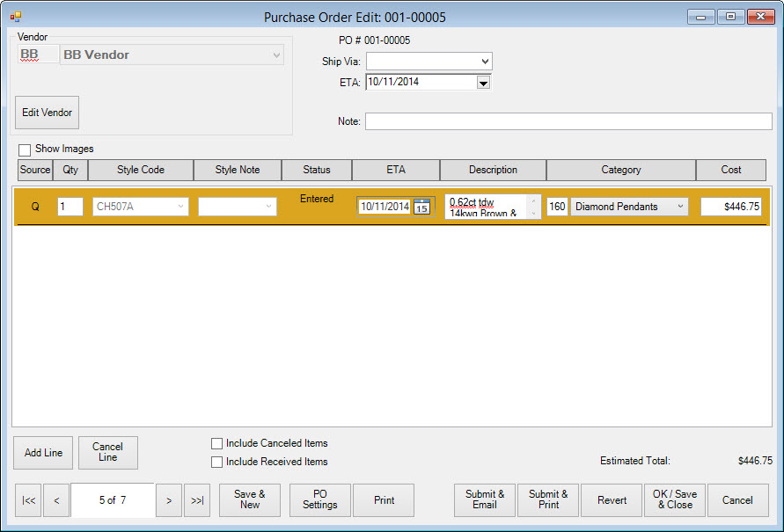Go to previous purchase order record
The height and width of the screenshot is (532, 784).
56,500
